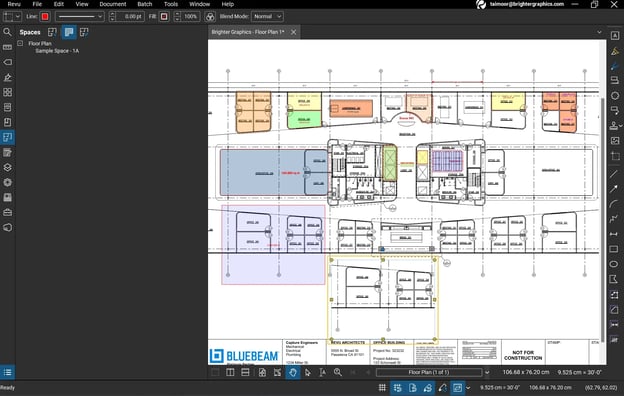Collapse the Floor Plan tree node
The width and height of the screenshot is (624, 396).
(20, 43)
